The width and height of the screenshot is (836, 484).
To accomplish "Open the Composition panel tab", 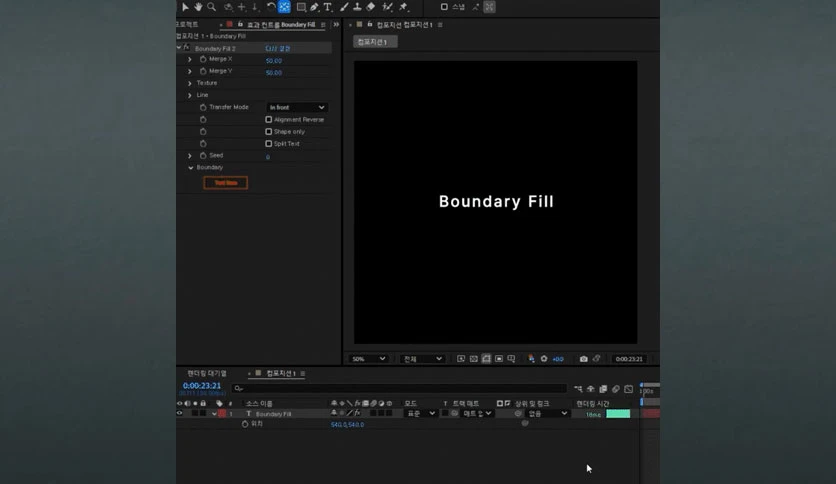I will (404, 25).
